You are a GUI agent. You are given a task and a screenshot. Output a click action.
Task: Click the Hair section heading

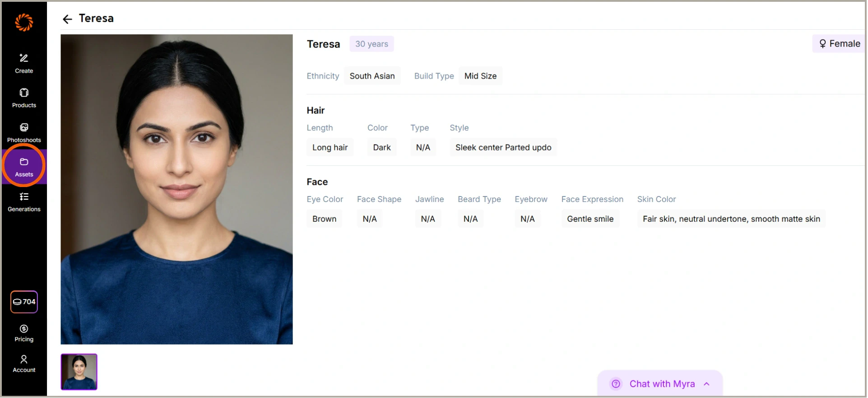coord(316,110)
